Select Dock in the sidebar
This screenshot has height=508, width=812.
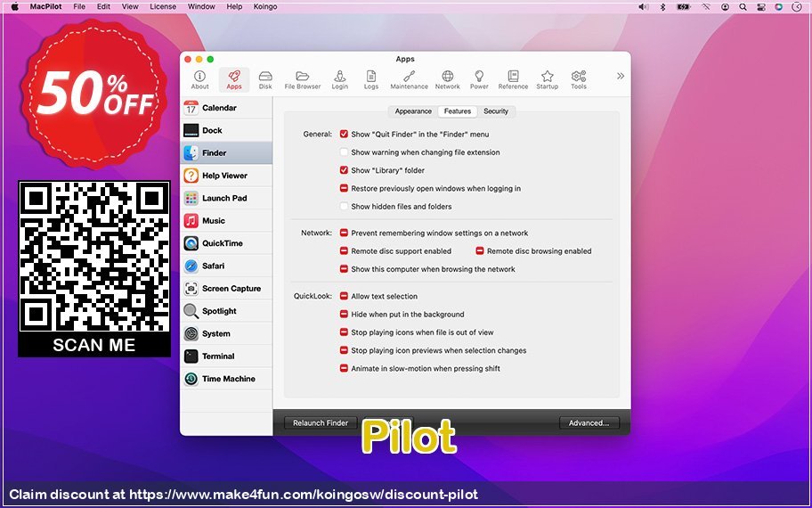tap(226, 131)
